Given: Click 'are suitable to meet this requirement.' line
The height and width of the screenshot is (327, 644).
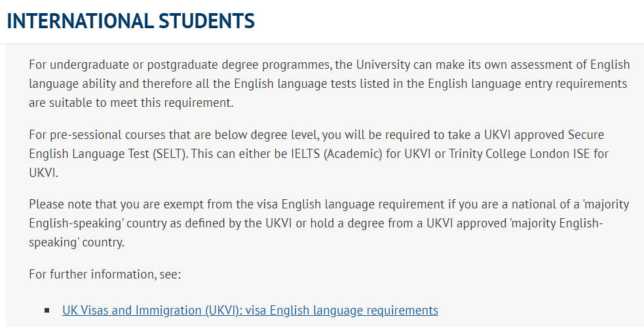Looking at the screenshot, I should (131, 102).
